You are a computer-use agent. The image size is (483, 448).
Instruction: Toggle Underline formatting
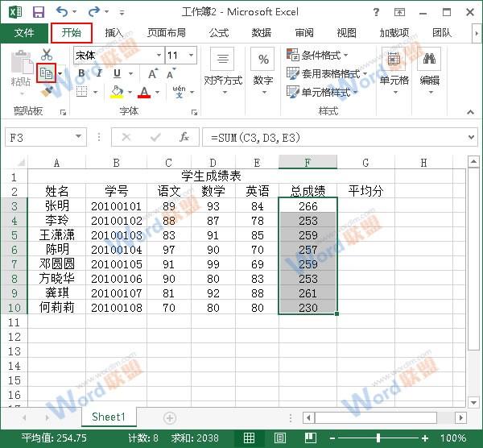point(117,73)
